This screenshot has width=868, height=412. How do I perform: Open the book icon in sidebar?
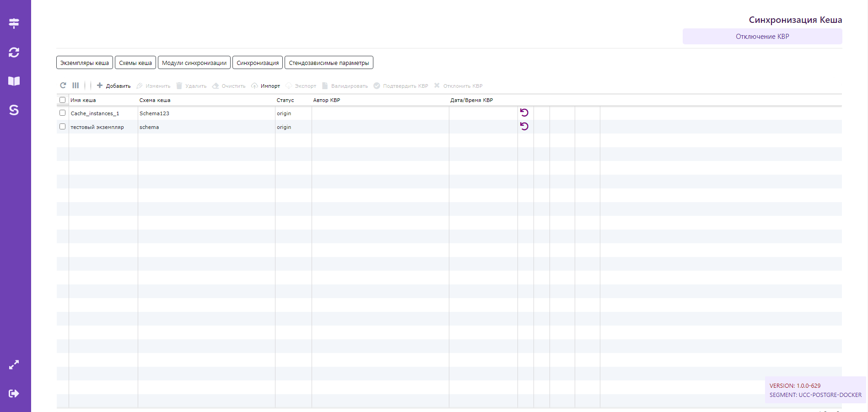14,81
